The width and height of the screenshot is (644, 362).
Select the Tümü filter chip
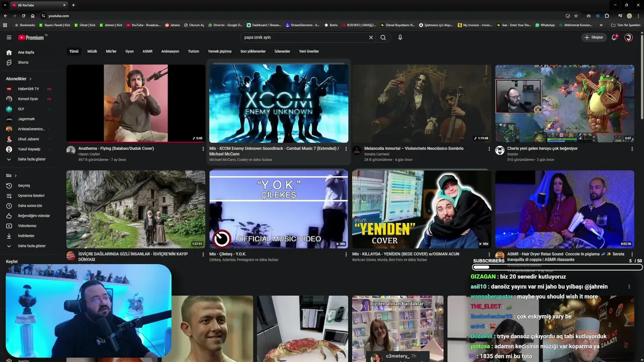[x=74, y=51]
